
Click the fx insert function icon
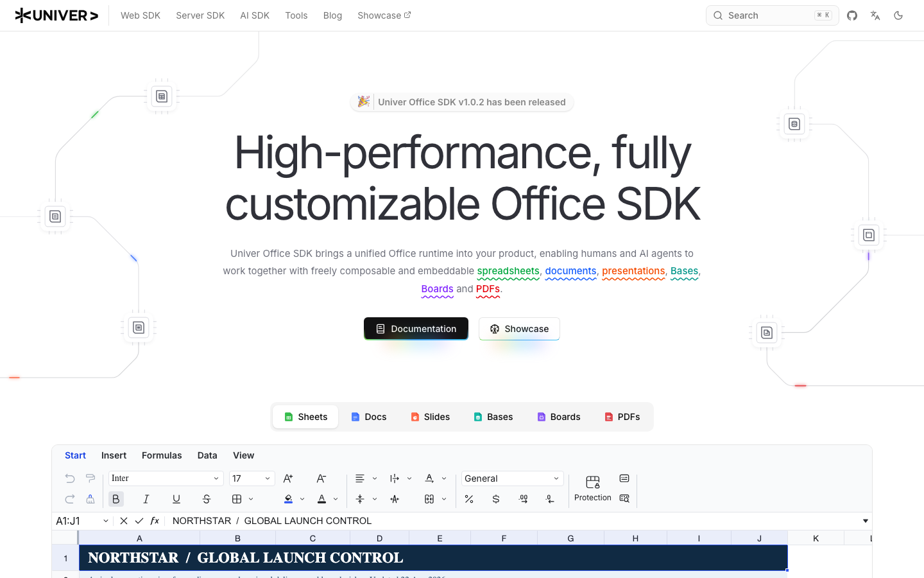coord(155,521)
